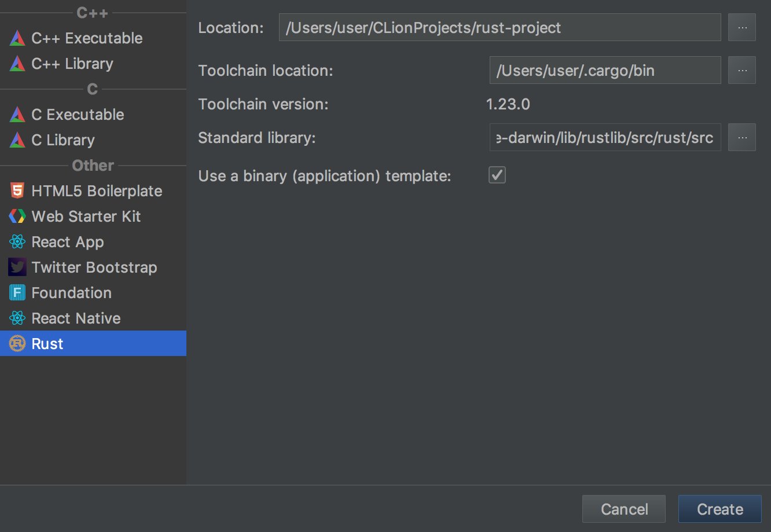Pick the C Executable project icon

(17, 115)
